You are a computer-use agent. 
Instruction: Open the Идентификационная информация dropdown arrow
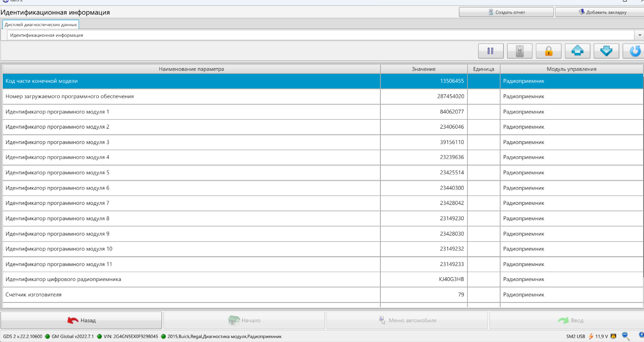[x=639, y=35]
